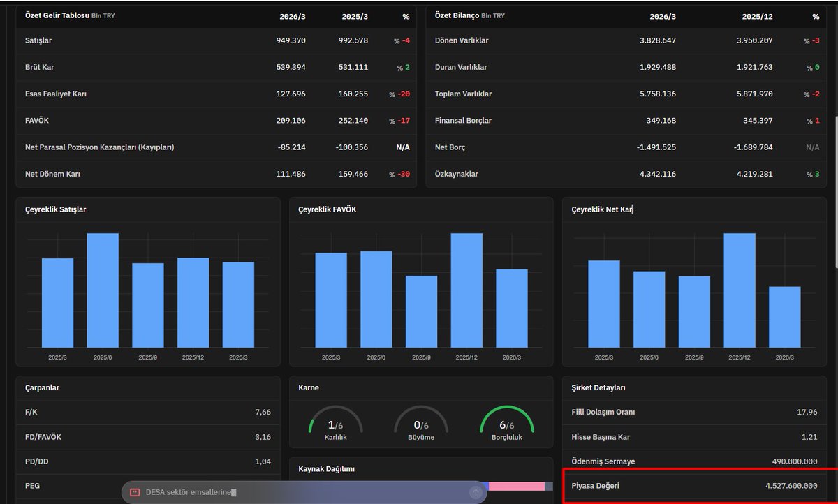The width and height of the screenshot is (838, 504).
Task: Select the Net Dönem Karı value 111.486
Action: [x=291, y=174]
